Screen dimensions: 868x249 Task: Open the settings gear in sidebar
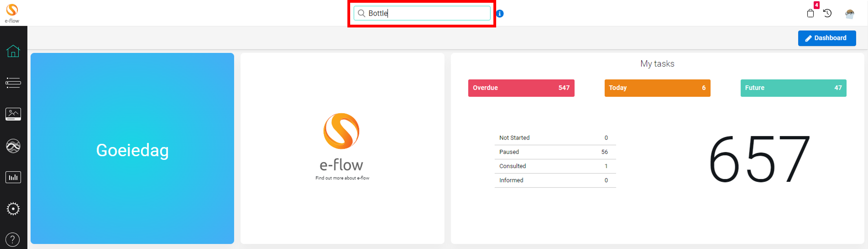(13, 209)
